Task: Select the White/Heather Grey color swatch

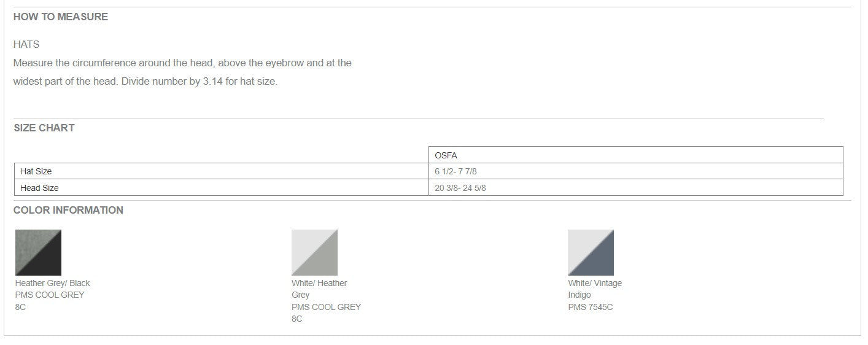Action: tap(314, 252)
